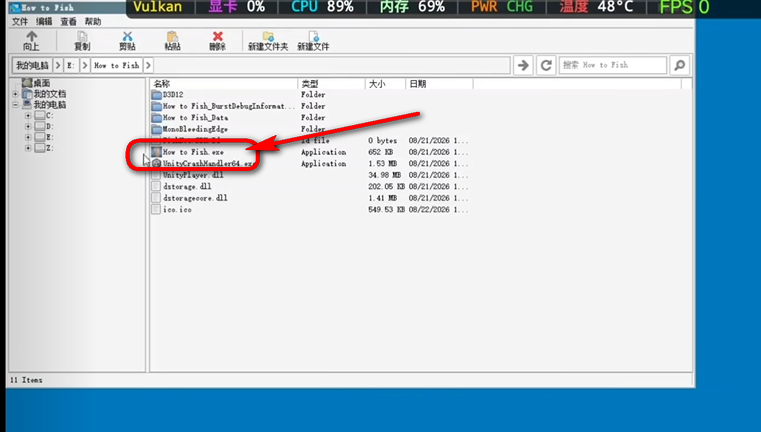This screenshot has height=432, width=761.
Task: Select the D: drive in tree
Action: (44, 126)
